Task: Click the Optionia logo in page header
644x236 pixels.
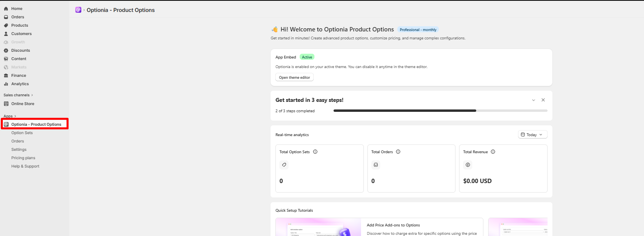Action: coord(79,10)
